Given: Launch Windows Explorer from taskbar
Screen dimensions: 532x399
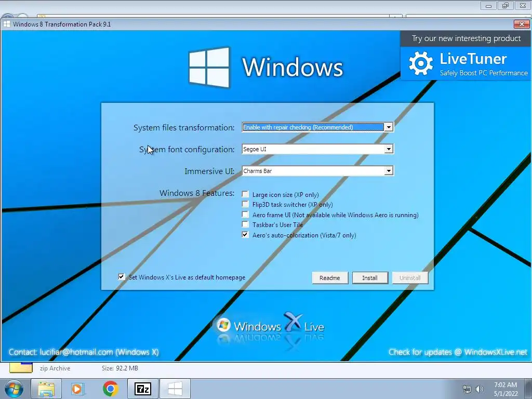Looking at the screenshot, I should tap(46, 389).
